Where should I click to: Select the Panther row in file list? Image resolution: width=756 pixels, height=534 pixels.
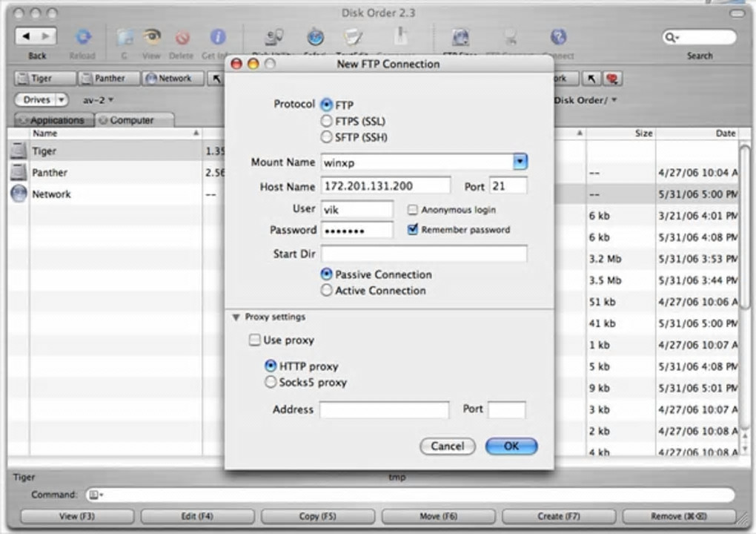[116, 172]
